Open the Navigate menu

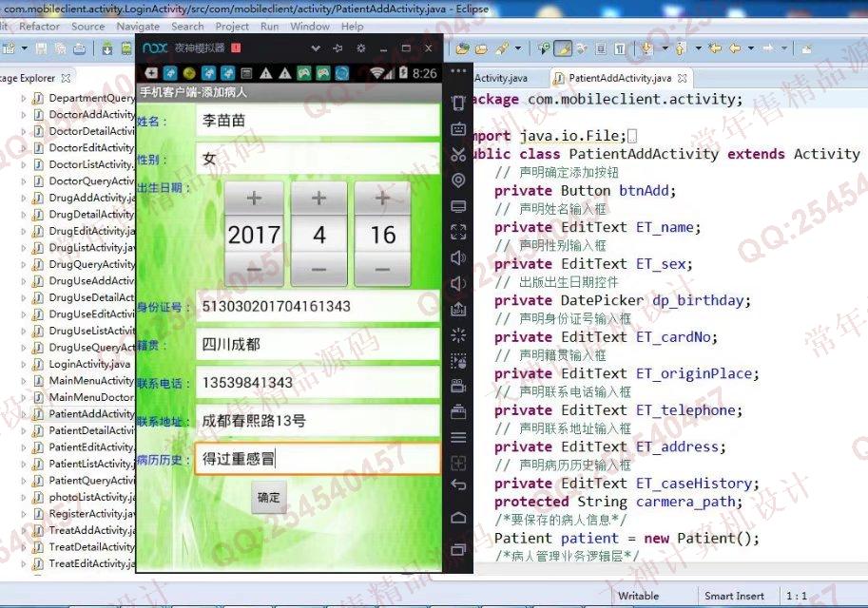(138, 26)
